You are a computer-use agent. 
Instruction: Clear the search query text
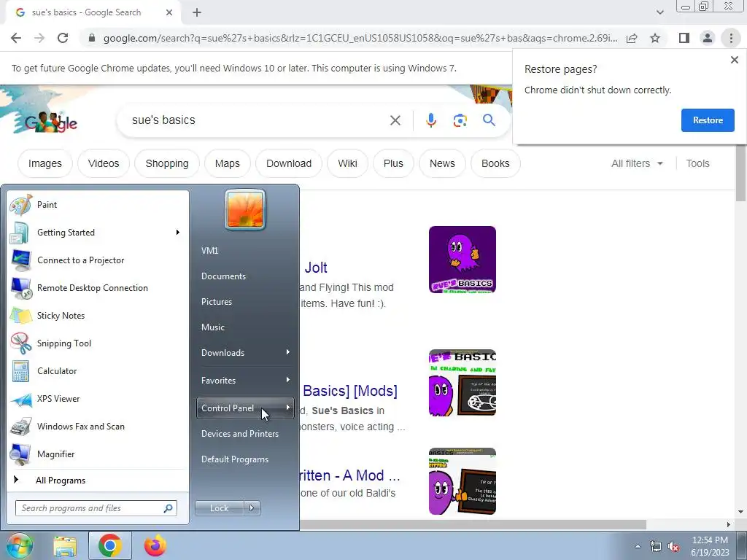[x=395, y=120]
